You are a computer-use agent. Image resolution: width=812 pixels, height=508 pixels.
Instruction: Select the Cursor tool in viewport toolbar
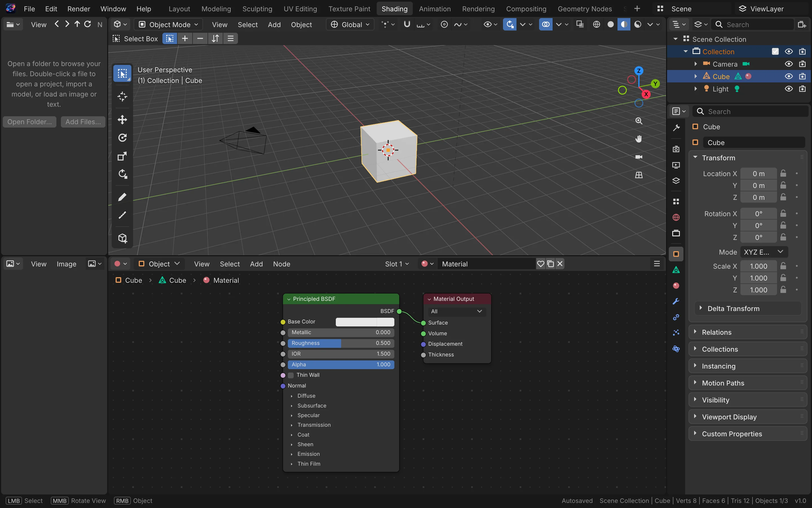122,97
